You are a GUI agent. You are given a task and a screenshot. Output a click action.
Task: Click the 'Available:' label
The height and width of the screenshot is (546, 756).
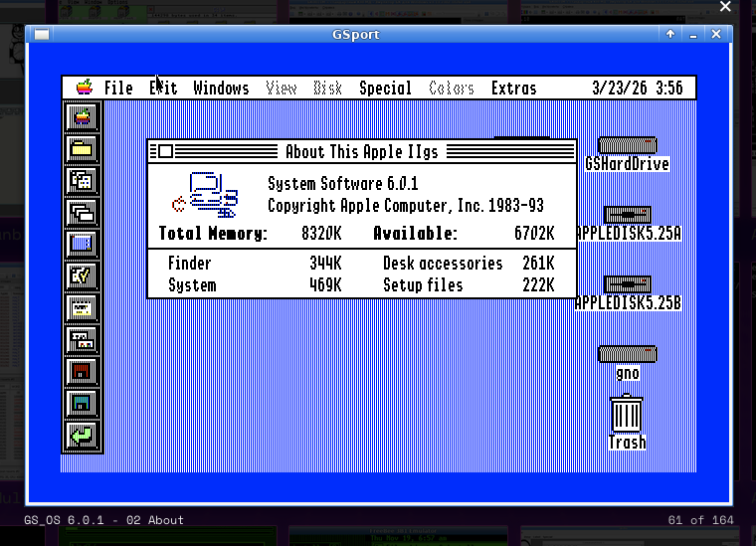click(x=415, y=234)
